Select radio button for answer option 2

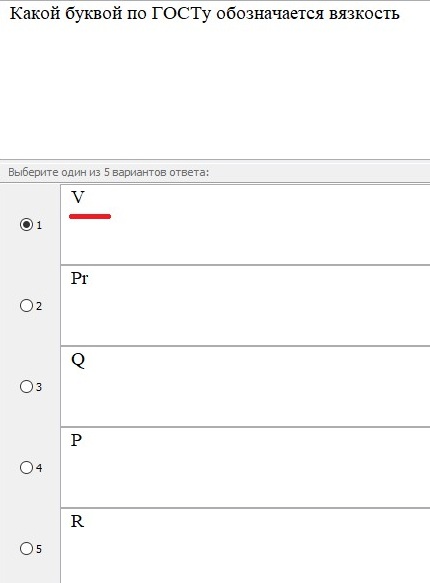point(26,306)
